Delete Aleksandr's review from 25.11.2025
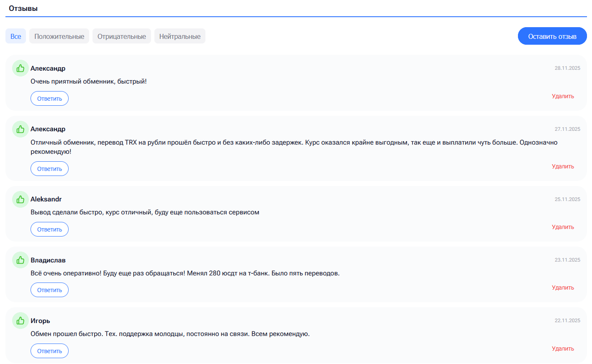Image resolution: width=592 pixels, height=364 pixels. 563,227
